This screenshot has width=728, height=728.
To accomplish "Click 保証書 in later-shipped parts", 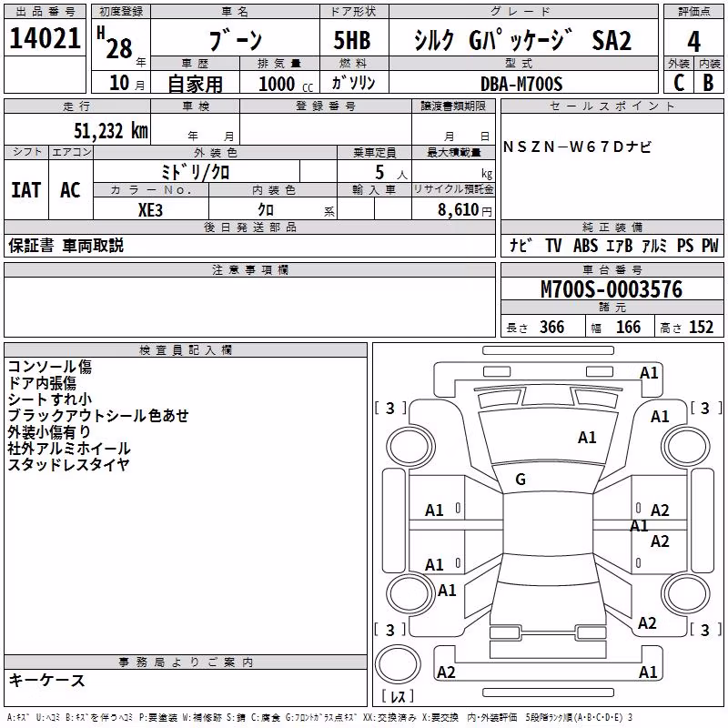I will (x=31, y=246).
